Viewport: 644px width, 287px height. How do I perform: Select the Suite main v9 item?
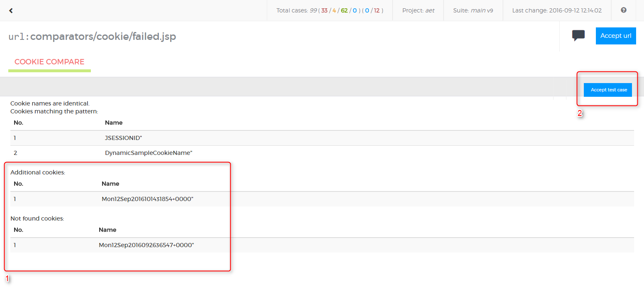[473, 10]
